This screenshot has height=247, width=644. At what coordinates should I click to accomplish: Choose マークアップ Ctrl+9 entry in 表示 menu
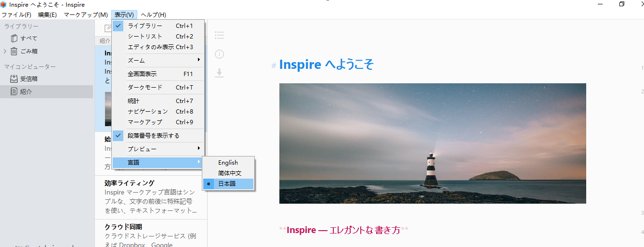pos(158,122)
